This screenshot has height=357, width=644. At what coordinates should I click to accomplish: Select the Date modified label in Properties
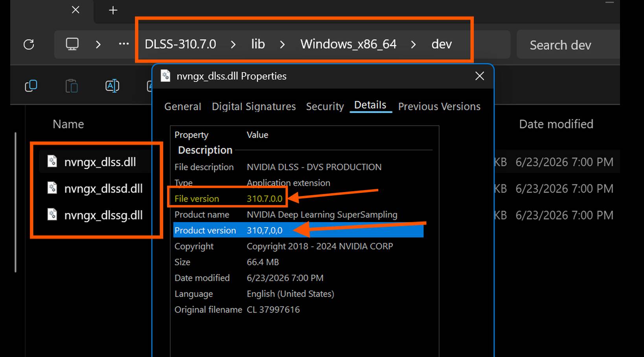[x=202, y=278]
